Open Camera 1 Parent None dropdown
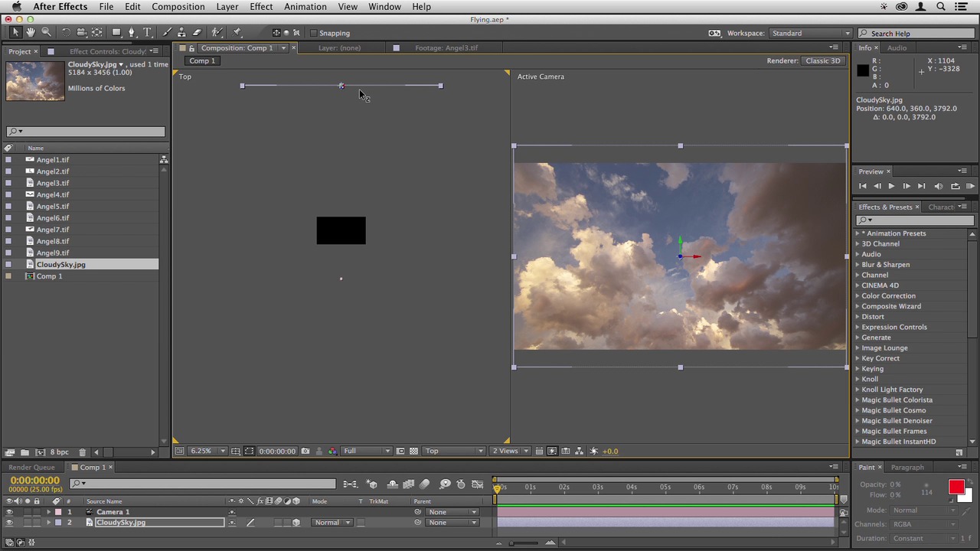This screenshot has width=980, height=551. coord(452,512)
